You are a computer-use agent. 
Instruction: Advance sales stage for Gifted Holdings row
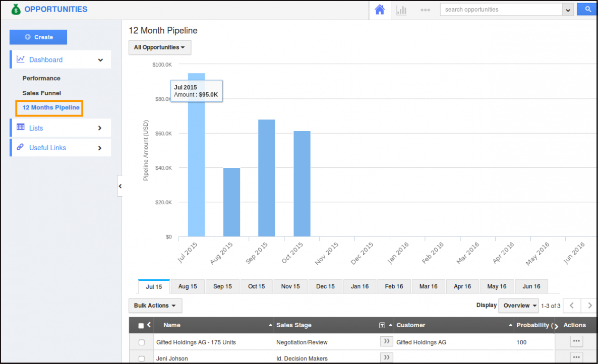click(x=387, y=342)
